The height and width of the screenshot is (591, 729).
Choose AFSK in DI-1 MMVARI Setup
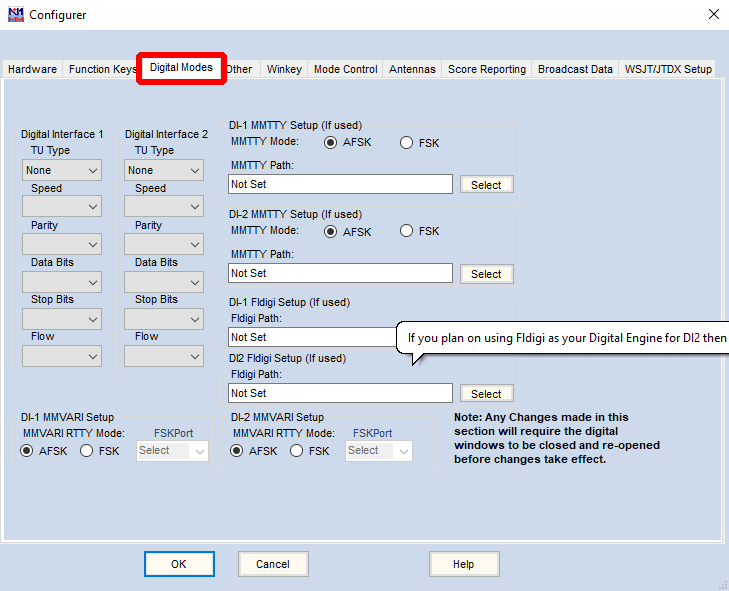27,451
